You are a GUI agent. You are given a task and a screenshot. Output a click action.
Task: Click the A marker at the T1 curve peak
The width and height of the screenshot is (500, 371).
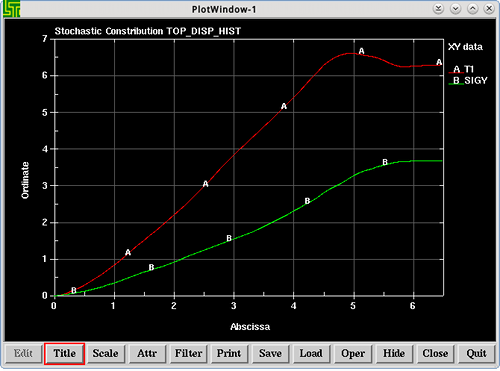361,51
